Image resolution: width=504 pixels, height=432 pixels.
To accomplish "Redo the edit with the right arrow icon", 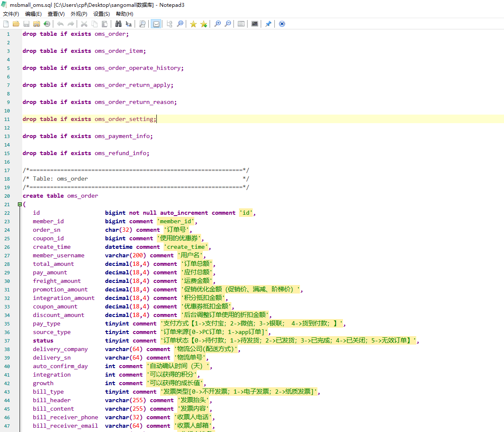I will [x=70, y=24].
